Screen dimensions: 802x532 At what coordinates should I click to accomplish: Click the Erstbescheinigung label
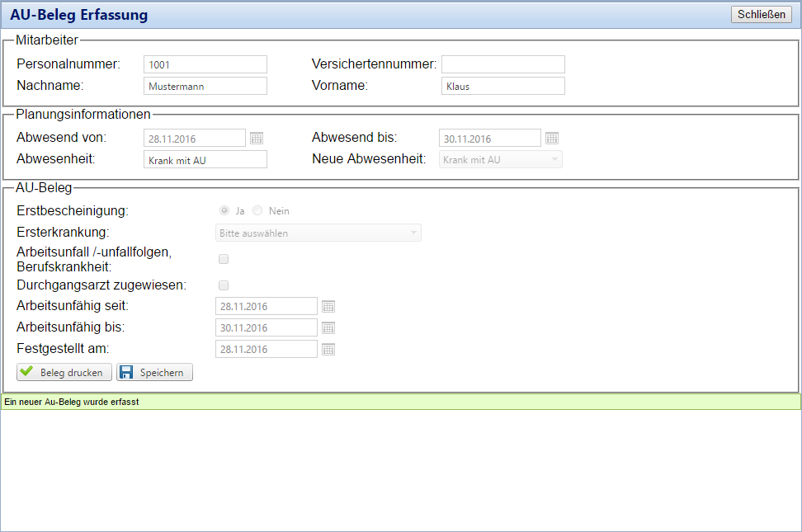(73, 211)
